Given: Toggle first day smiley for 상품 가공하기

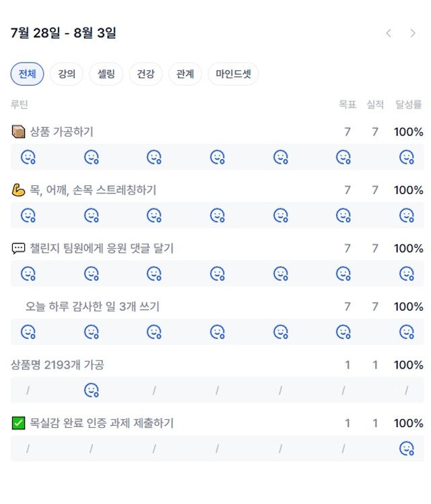Looking at the screenshot, I should point(28,157).
